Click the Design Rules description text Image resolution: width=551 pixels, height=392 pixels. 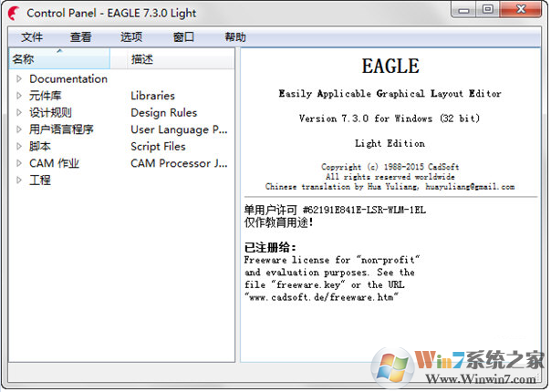pyautogui.click(x=164, y=112)
